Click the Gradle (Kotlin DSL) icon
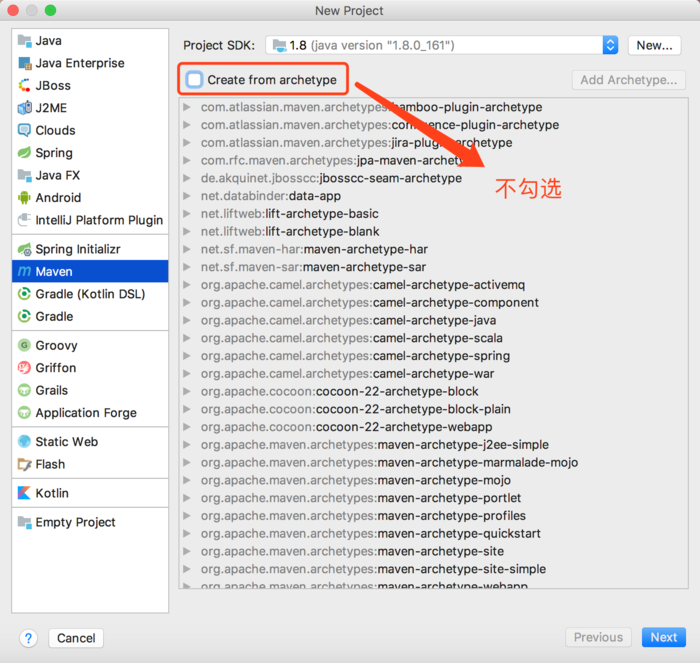Viewport: 700px width, 663px height. coord(25,294)
